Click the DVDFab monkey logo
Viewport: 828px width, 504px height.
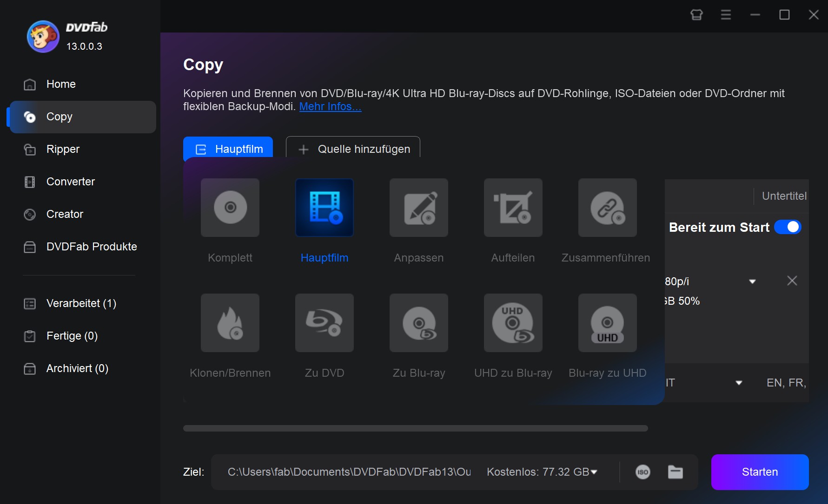43,37
